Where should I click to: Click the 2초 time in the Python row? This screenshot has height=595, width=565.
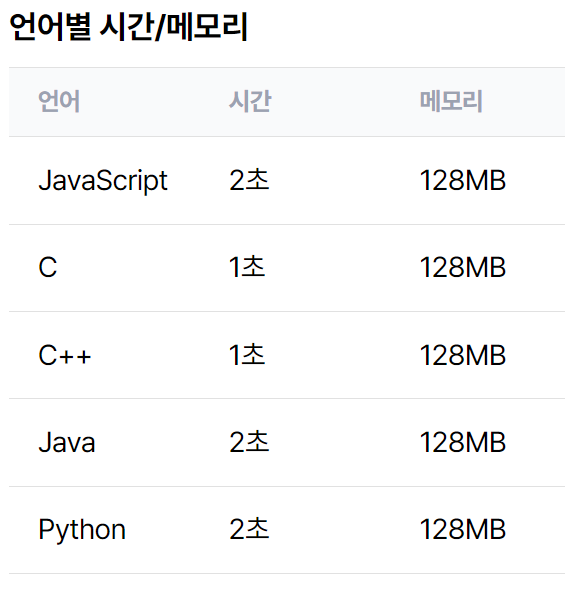249,529
